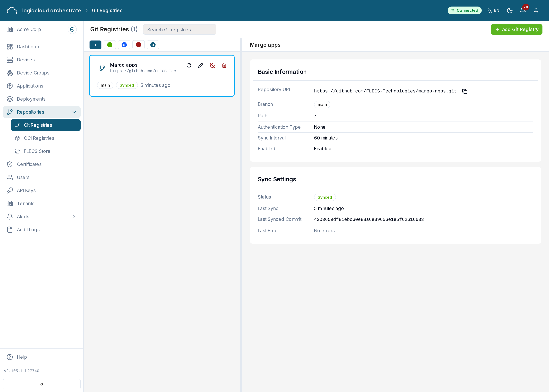
Task: Open Help in sidebar
Action: [42, 357]
